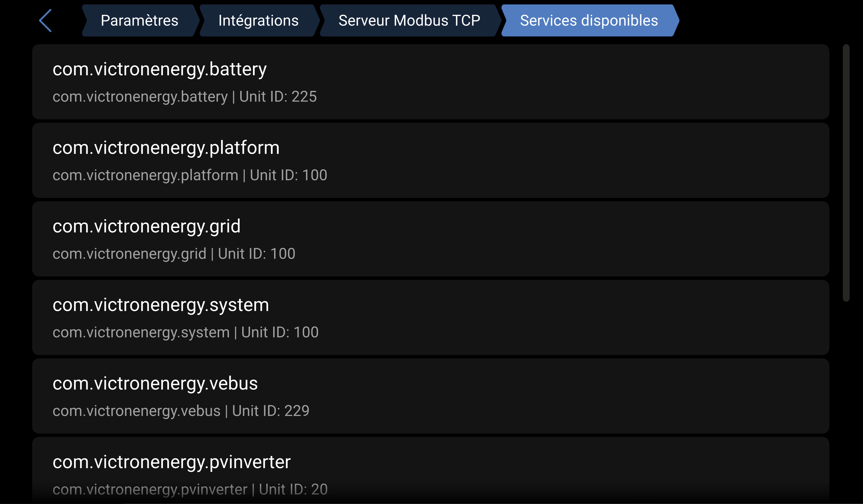Click Unit ID 100 under the platform service

[x=288, y=175]
